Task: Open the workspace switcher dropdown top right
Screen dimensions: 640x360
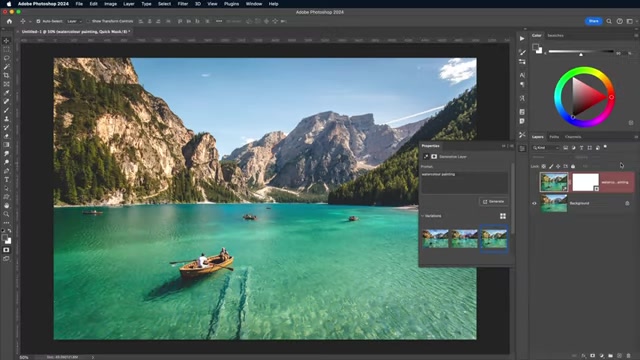Action: click(x=631, y=21)
